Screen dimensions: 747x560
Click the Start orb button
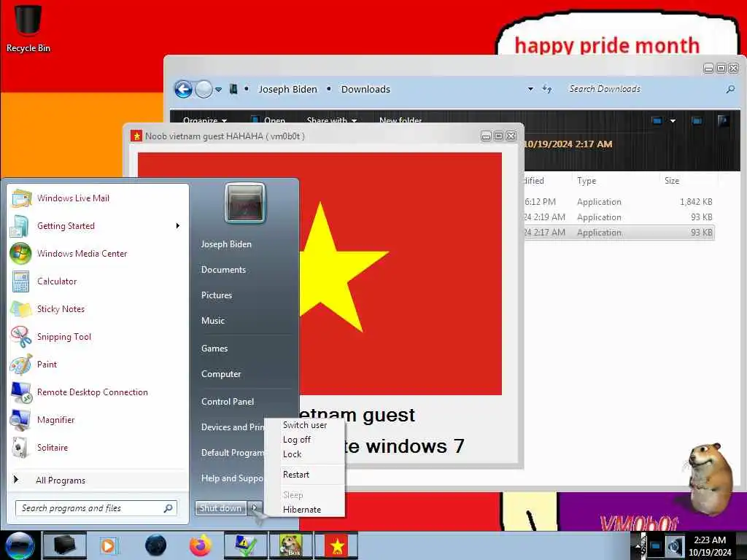[x=19, y=545]
